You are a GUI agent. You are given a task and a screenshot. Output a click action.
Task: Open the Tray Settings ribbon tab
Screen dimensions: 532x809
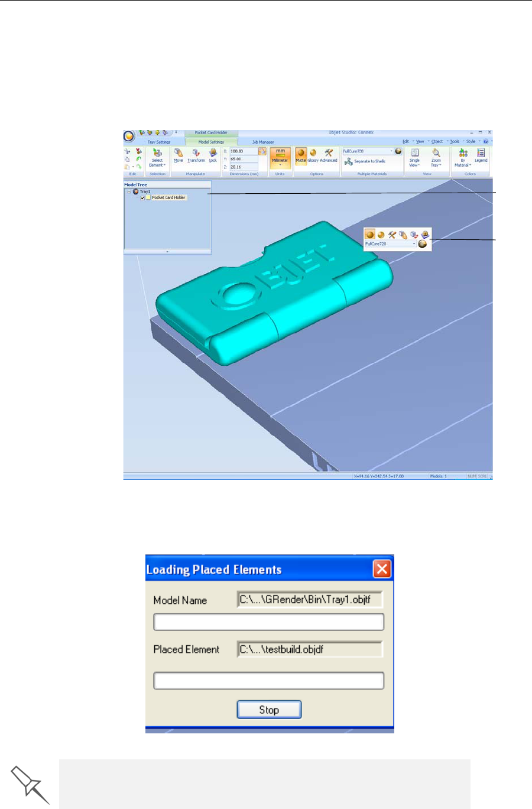[x=159, y=142]
